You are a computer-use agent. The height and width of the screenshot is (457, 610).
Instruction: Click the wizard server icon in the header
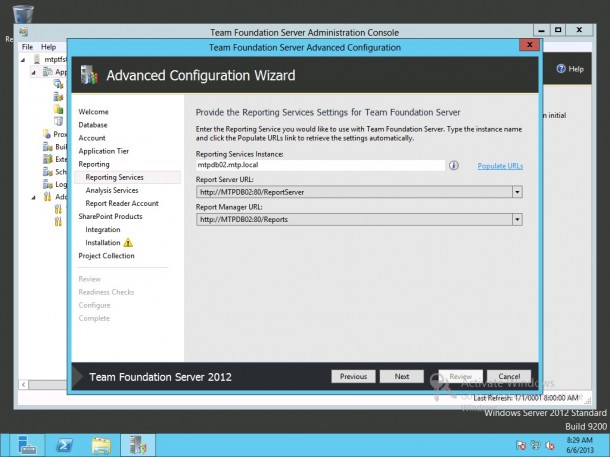coord(89,75)
